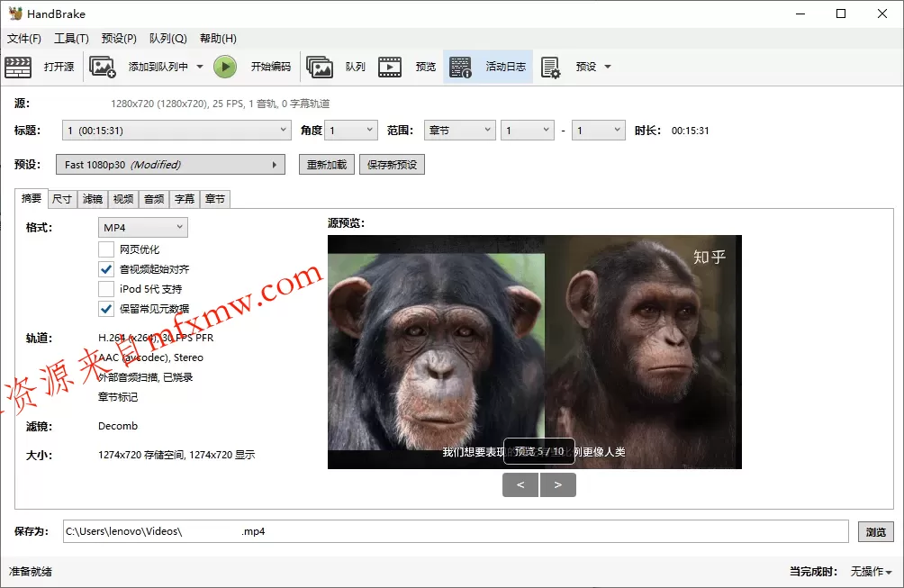
Task: Click the chimpanzee source preview image
Action: tap(535, 352)
